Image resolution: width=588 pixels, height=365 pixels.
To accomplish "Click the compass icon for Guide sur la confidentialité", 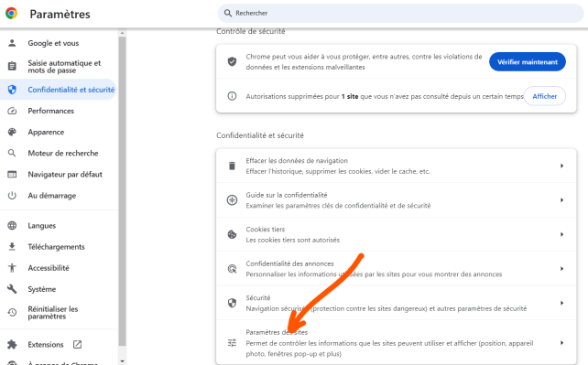I will click(232, 200).
